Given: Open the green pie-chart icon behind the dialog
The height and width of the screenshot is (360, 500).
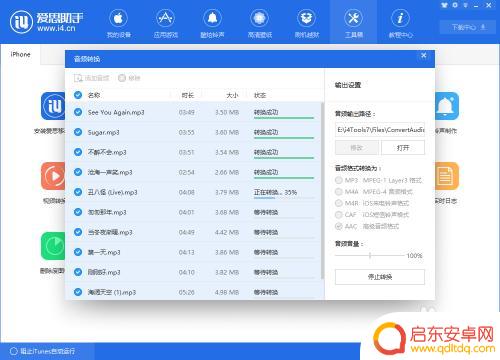Looking at the screenshot, I should click(53, 246).
